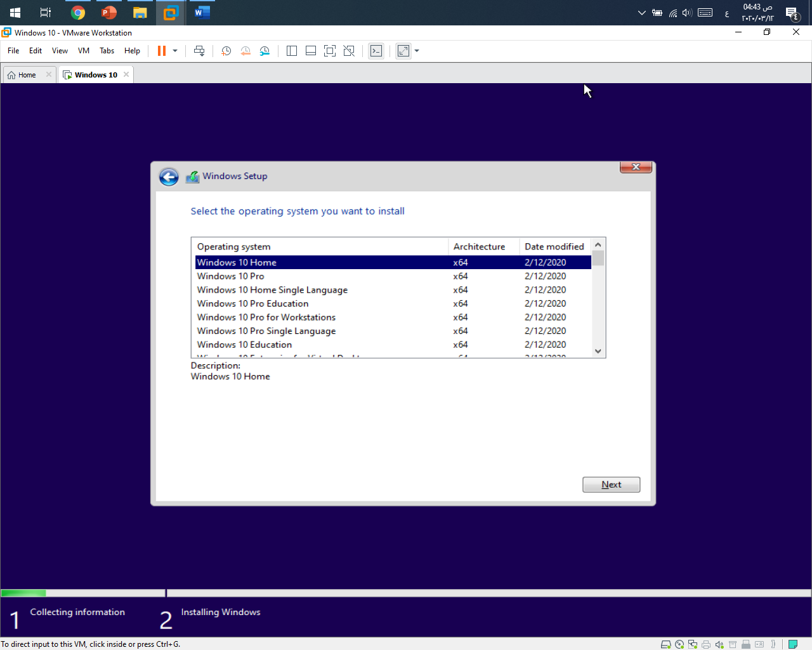Image resolution: width=812 pixels, height=650 pixels.
Task: Open the power options dropdown beside pause
Action: pos(175,51)
